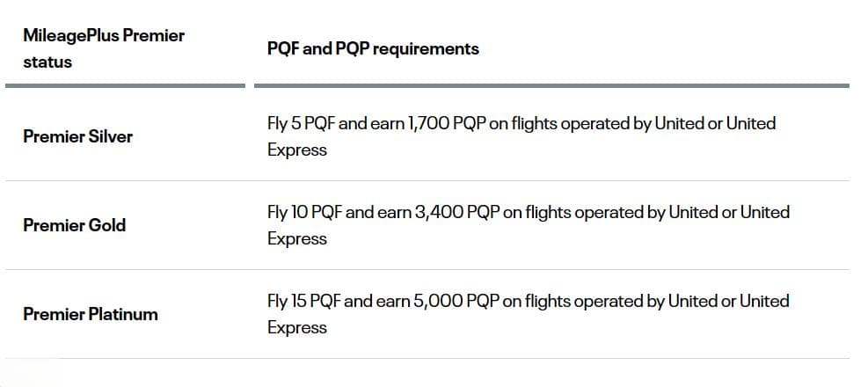Click 'Express' in the Premier Gold requirement
Screen dimensions: 868x387
click(x=297, y=238)
